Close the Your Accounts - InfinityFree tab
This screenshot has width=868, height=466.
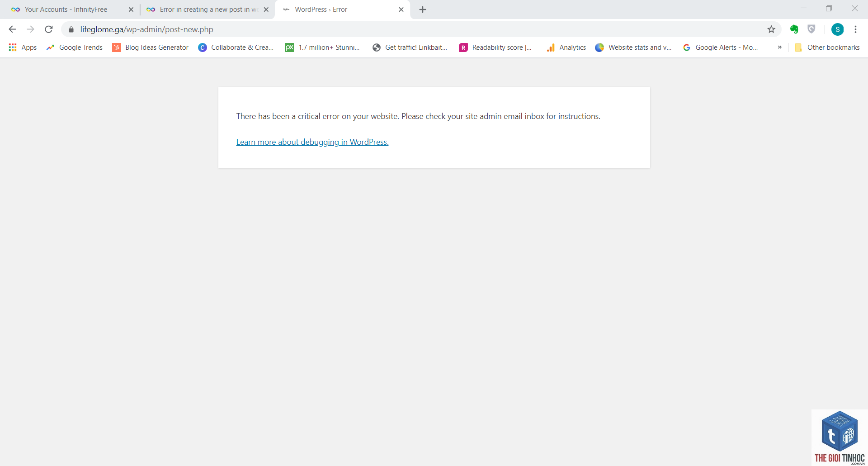(131, 10)
